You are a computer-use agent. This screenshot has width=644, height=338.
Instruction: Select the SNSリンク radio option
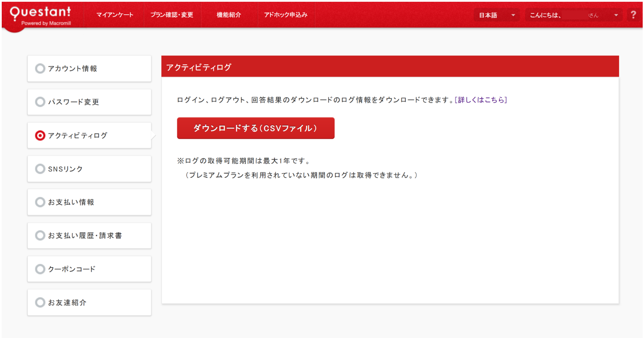(x=89, y=169)
